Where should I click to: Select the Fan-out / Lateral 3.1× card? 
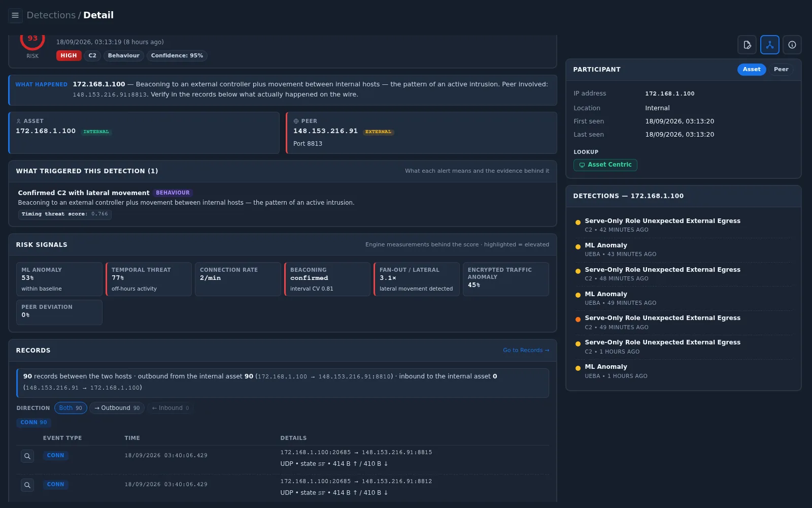click(x=417, y=279)
